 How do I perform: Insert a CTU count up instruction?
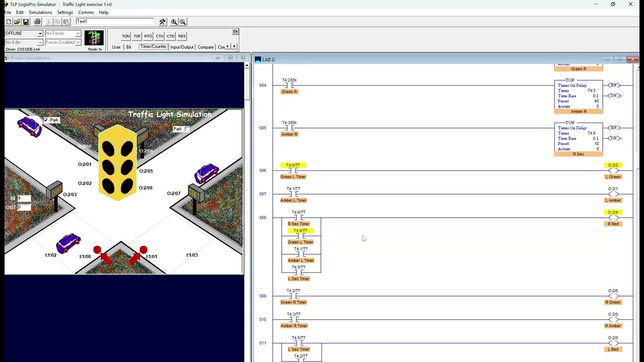tap(159, 36)
